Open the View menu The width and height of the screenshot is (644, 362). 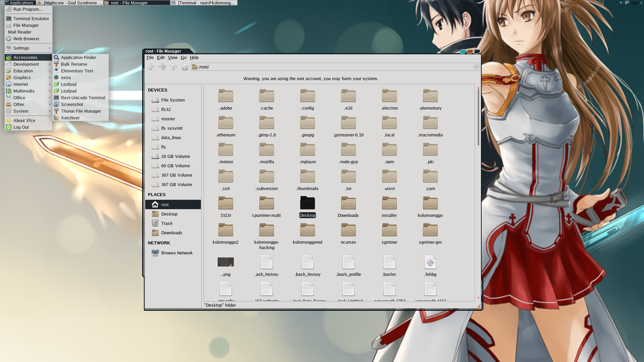[173, 58]
